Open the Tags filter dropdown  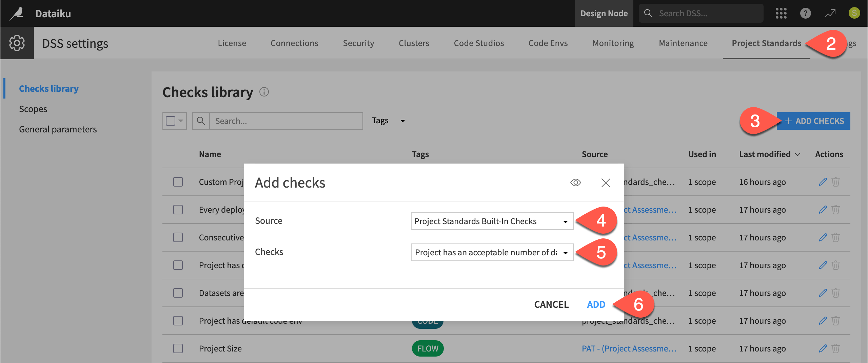coord(389,120)
